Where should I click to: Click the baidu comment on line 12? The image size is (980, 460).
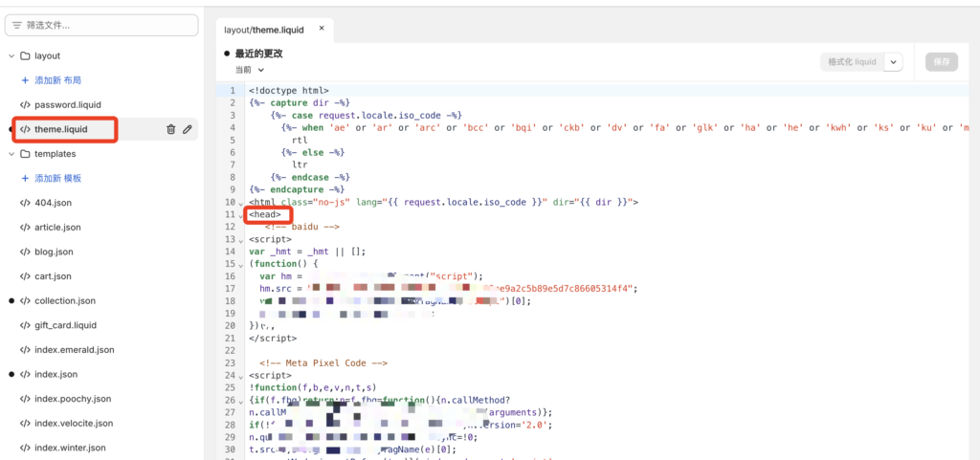pyautogui.click(x=303, y=228)
